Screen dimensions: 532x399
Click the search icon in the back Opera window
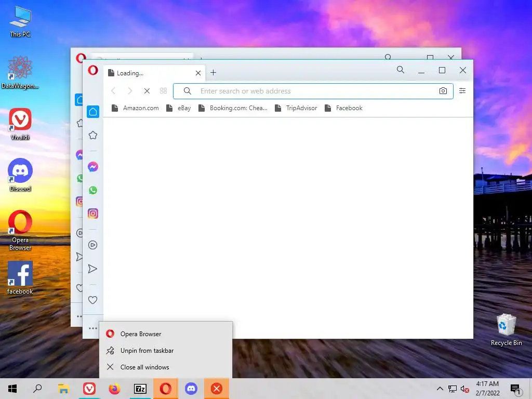point(388,57)
